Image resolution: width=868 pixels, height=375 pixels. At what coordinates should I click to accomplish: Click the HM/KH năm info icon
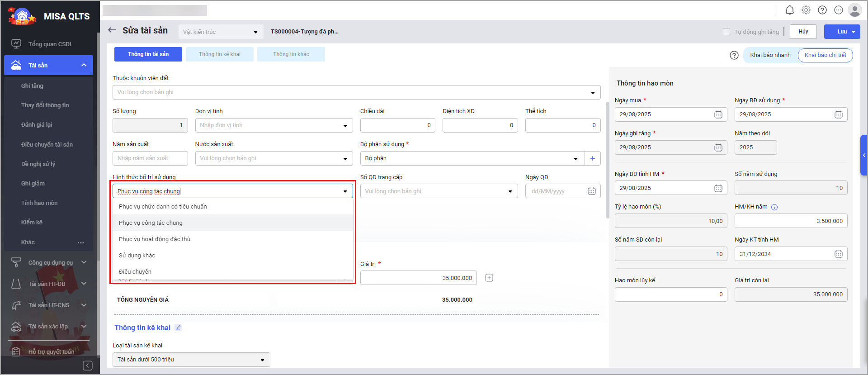pyautogui.click(x=774, y=207)
